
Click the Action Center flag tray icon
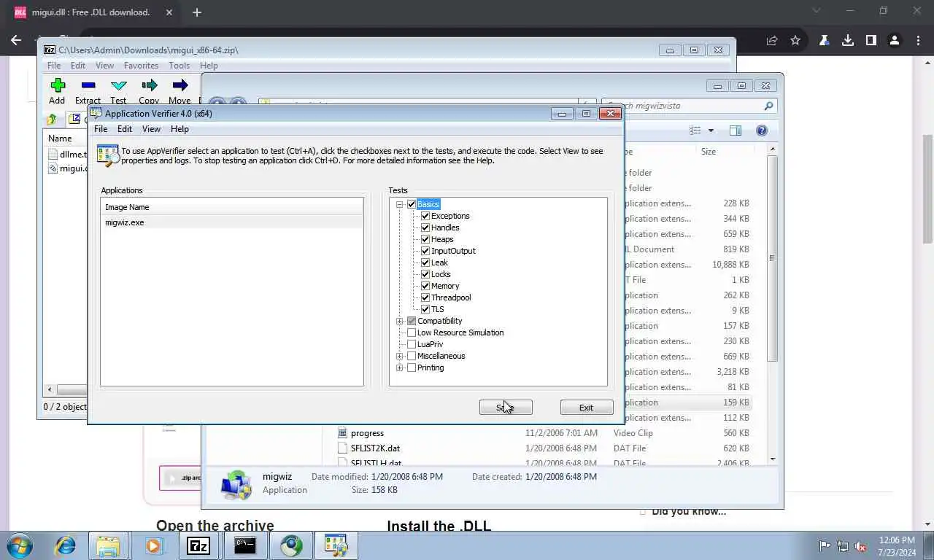(x=825, y=546)
